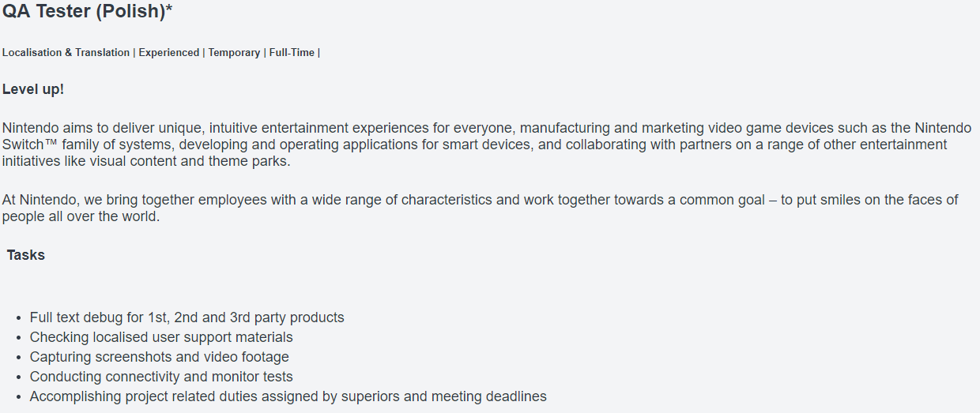Click 'Checking localised user support materials' item

[161, 337]
